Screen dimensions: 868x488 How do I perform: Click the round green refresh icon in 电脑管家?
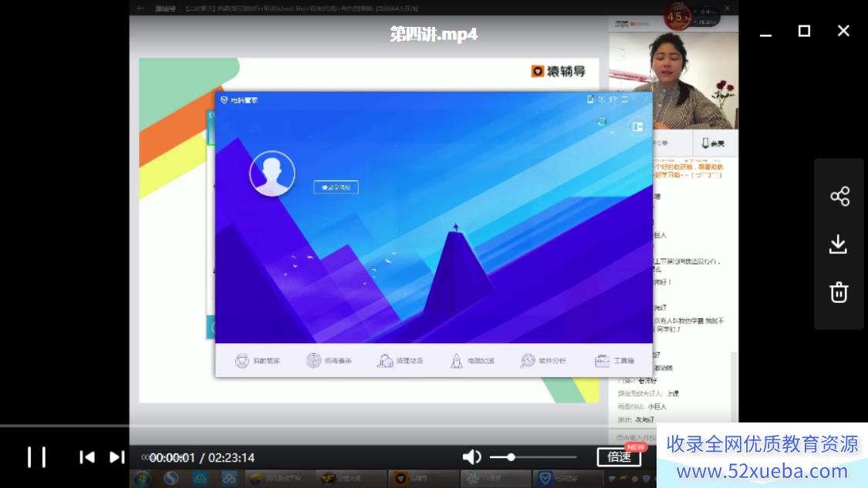pyautogui.click(x=602, y=121)
